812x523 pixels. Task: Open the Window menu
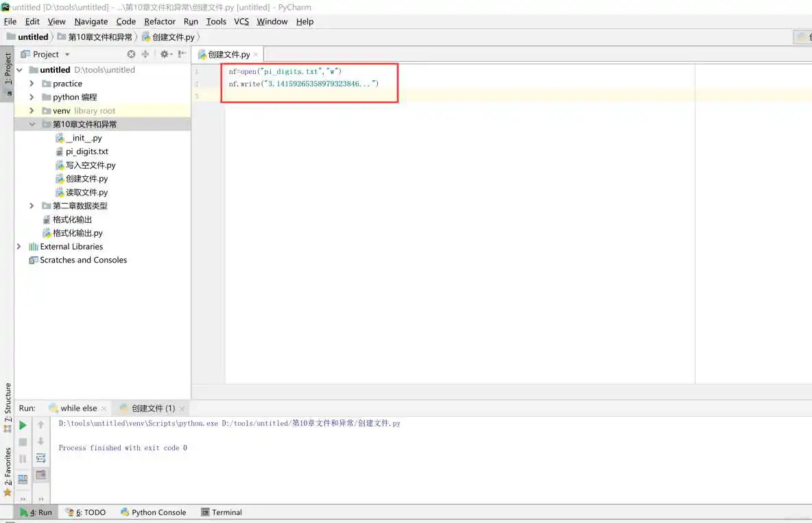(272, 21)
